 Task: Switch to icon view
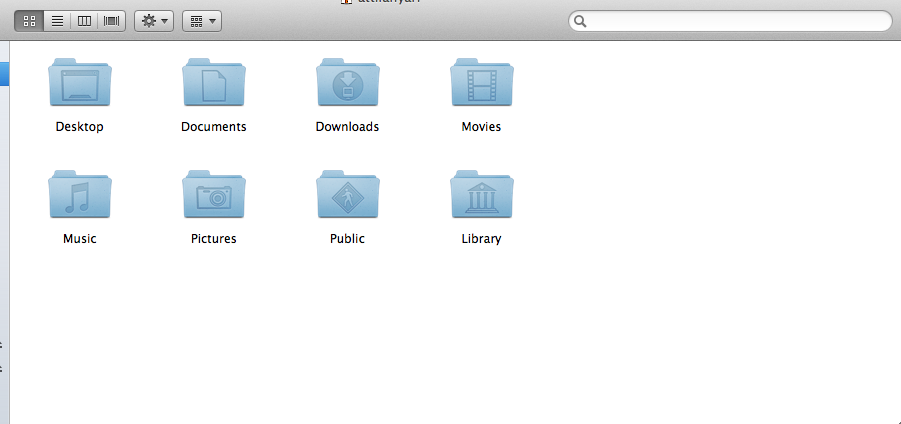pos(29,21)
